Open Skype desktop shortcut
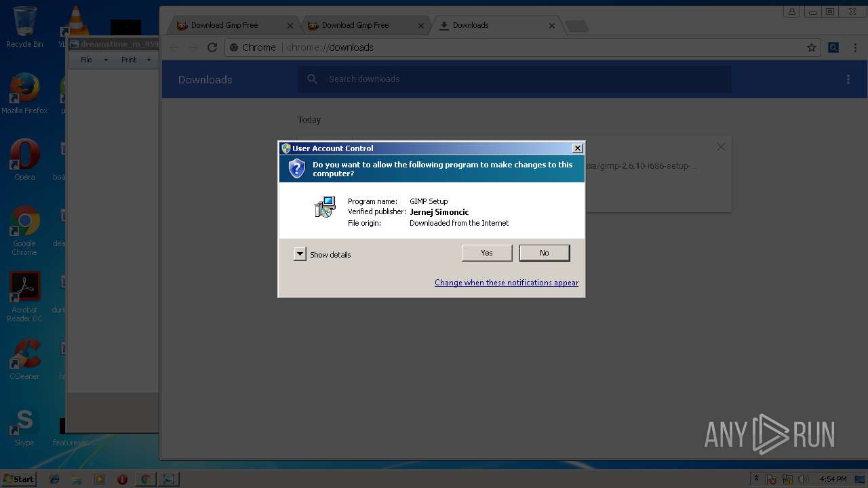Image resolution: width=868 pixels, height=488 pixels. [24, 427]
